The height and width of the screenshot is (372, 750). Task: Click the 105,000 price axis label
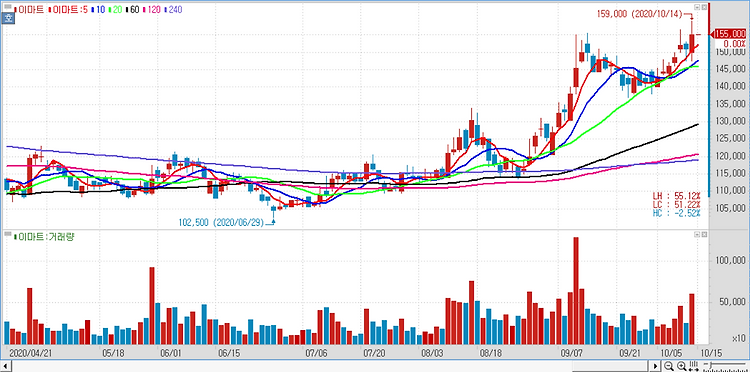click(x=731, y=208)
